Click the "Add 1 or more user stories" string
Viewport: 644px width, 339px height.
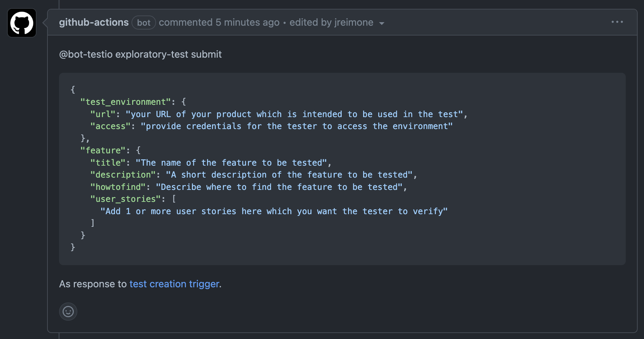tap(274, 211)
